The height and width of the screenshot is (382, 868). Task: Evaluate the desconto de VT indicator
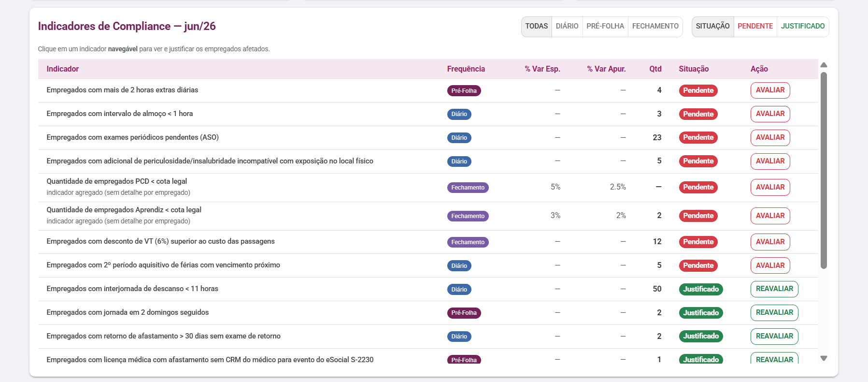[770, 242]
